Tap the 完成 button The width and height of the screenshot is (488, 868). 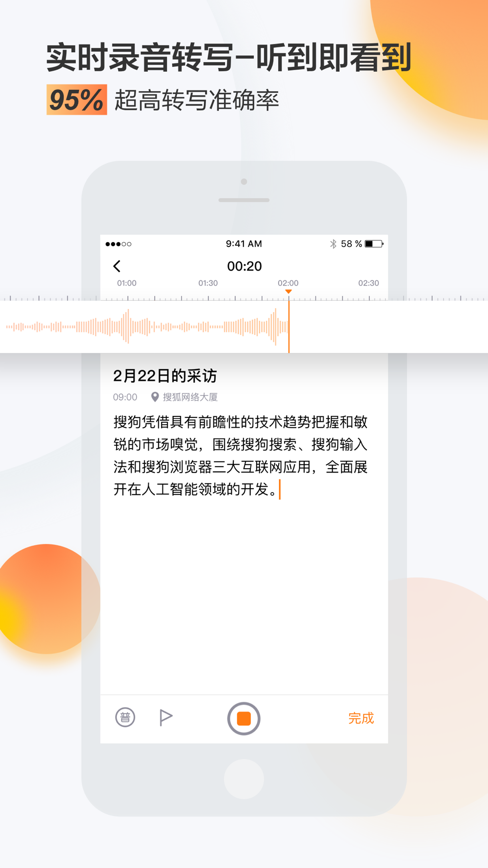pos(361,718)
